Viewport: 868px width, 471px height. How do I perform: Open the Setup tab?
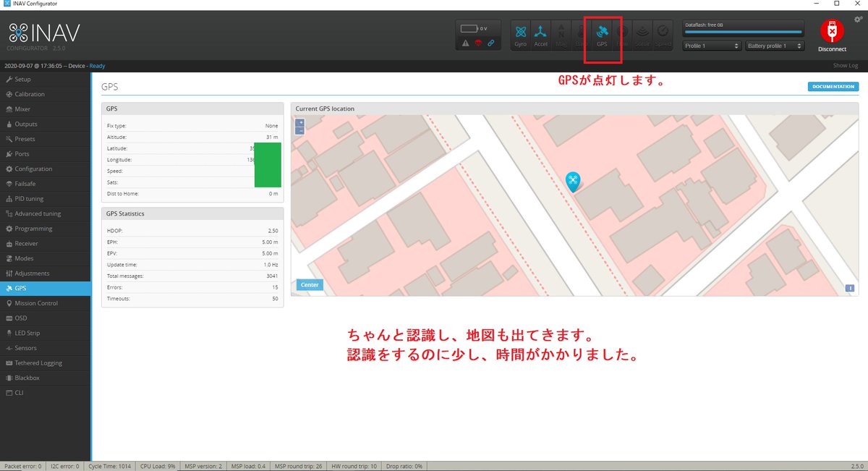[46, 79]
